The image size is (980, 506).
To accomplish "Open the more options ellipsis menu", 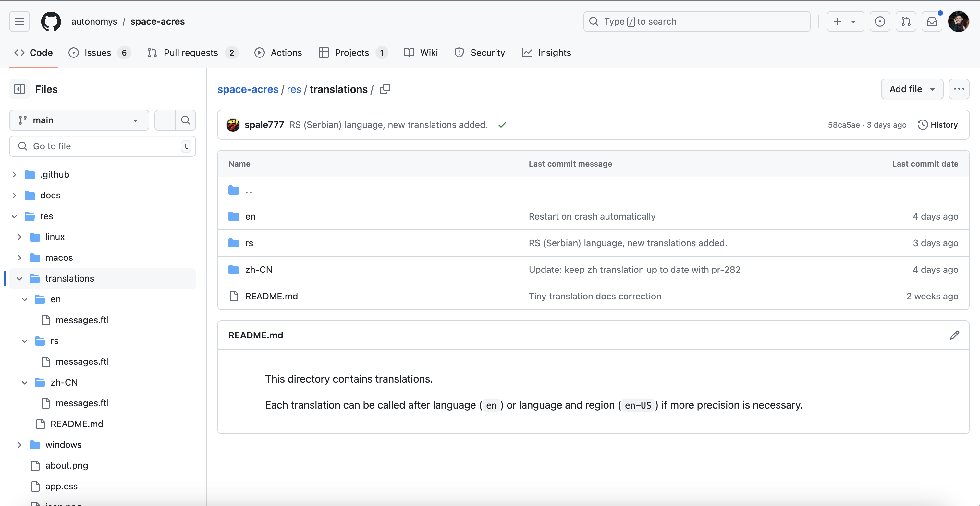I will (x=959, y=89).
